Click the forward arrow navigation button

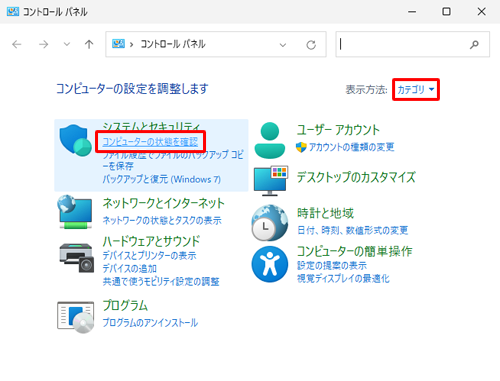pos(43,44)
